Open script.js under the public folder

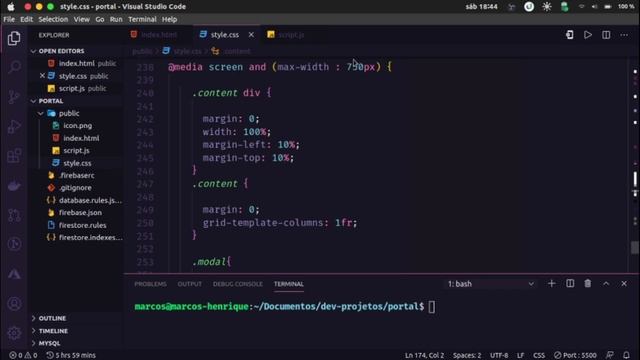(x=76, y=151)
